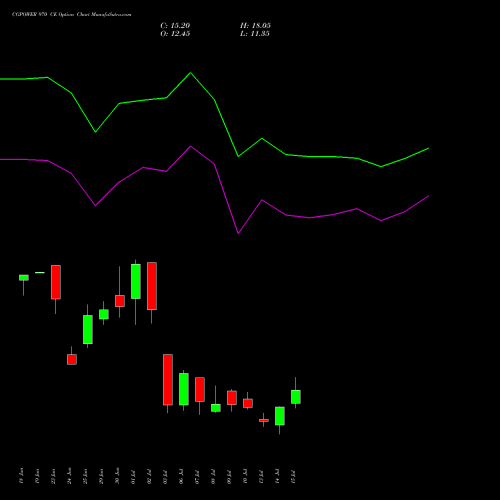Image resolution: width=500 pixels, height=500 pixels.
Task: Click the 15 Jul date label
Action: click(x=294, y=477)
